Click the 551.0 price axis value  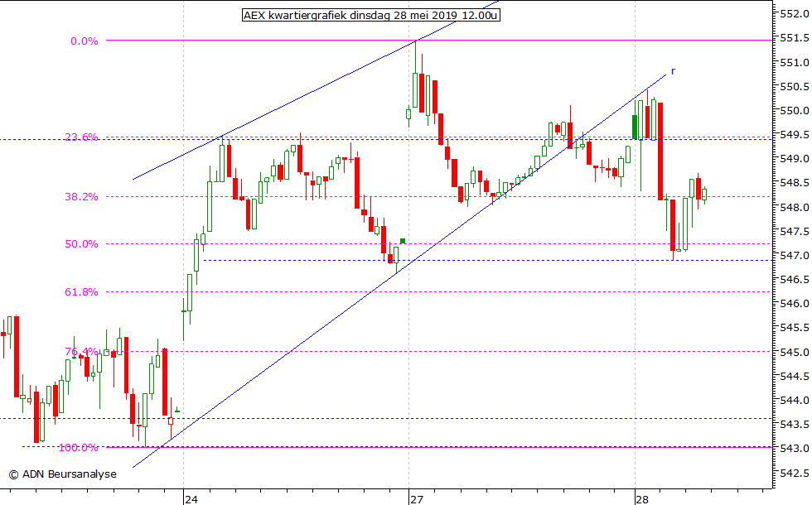[794, 62]
